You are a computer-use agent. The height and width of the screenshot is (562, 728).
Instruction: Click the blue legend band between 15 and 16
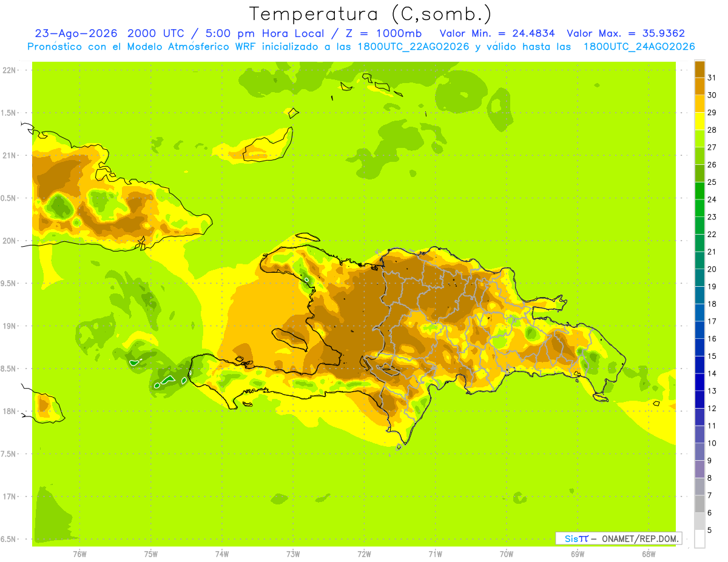(699, 347)
